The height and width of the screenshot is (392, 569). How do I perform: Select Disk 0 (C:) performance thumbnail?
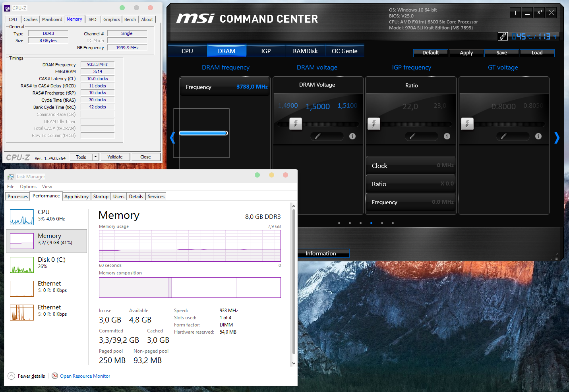click(x=22, y=265)
